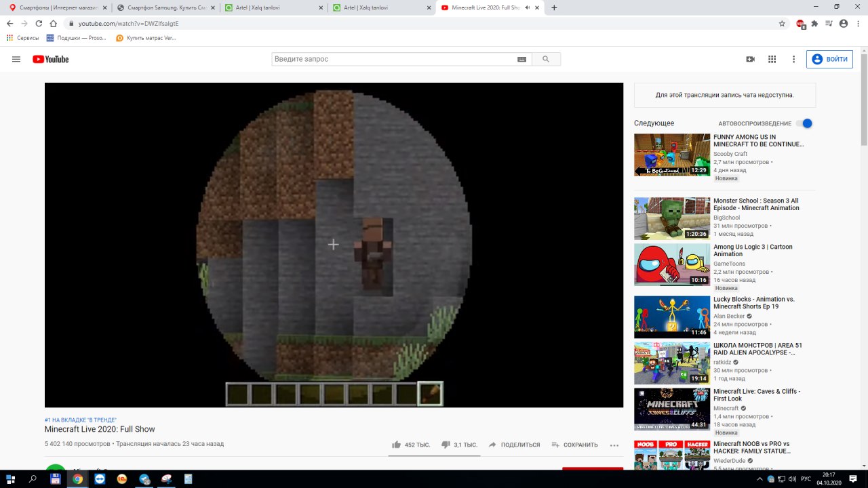Click the magnifier search button
Screen dimensions: 868x488
[546, 60]
